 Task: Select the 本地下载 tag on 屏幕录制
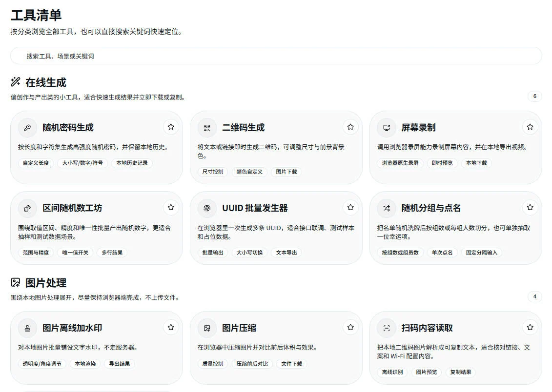(x=476, y=163)
